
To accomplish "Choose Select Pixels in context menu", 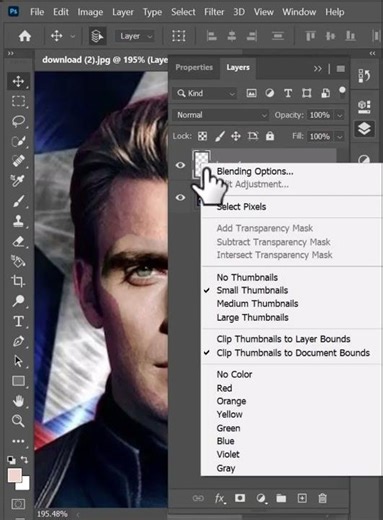I will [241, 207].
